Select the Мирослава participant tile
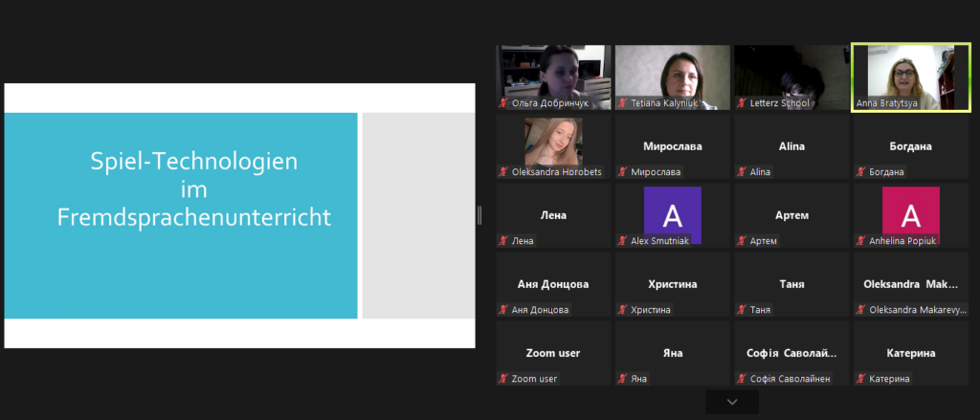The height and width of the screenshot is (420, 980). point(672,146)
